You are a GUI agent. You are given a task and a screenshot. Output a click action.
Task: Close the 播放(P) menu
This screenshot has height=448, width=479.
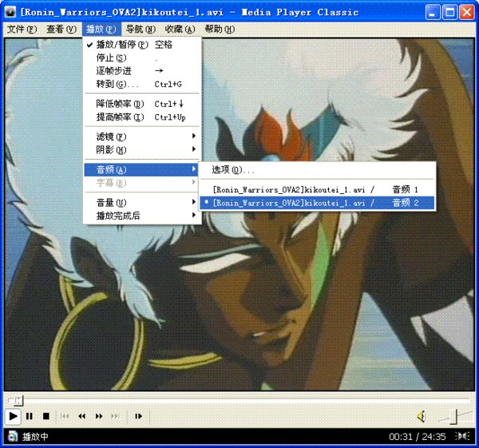click(101, 30)
